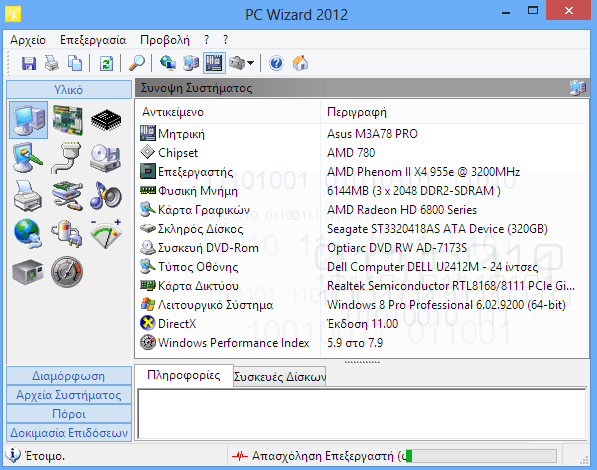Click the camera screenshot toolbar icon
Image resolution: width=597 pixels, height=470 pixels.
coord(237,63)
